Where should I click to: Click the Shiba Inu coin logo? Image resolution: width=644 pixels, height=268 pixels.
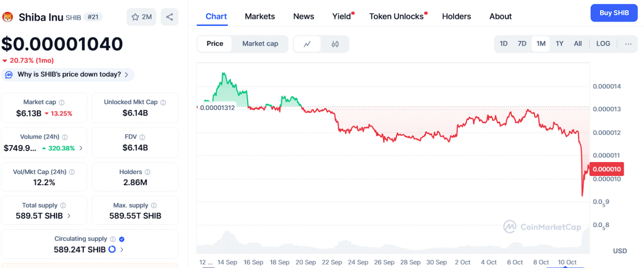click(x=8, y=17)
